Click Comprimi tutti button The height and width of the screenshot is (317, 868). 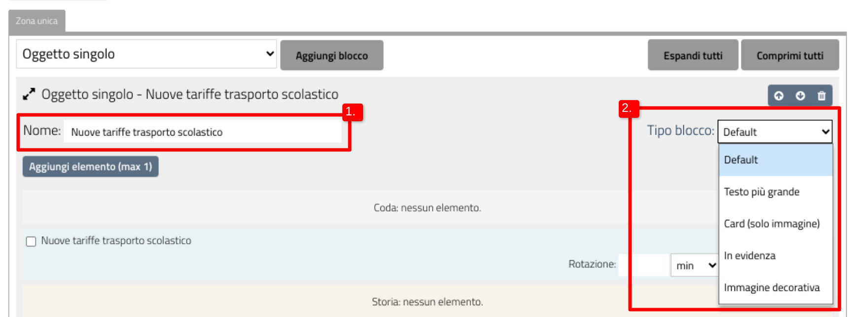[x=790, y=56]
